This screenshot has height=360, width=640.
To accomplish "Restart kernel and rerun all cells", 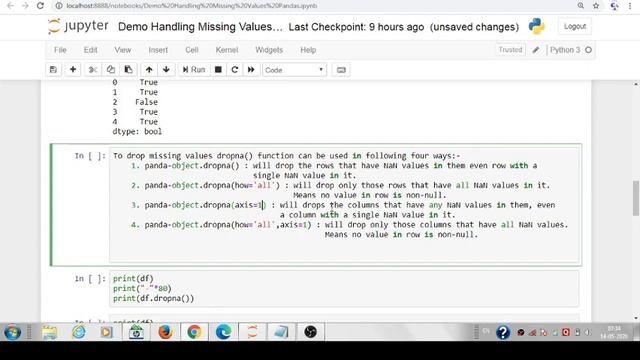I will click(251, 70).
